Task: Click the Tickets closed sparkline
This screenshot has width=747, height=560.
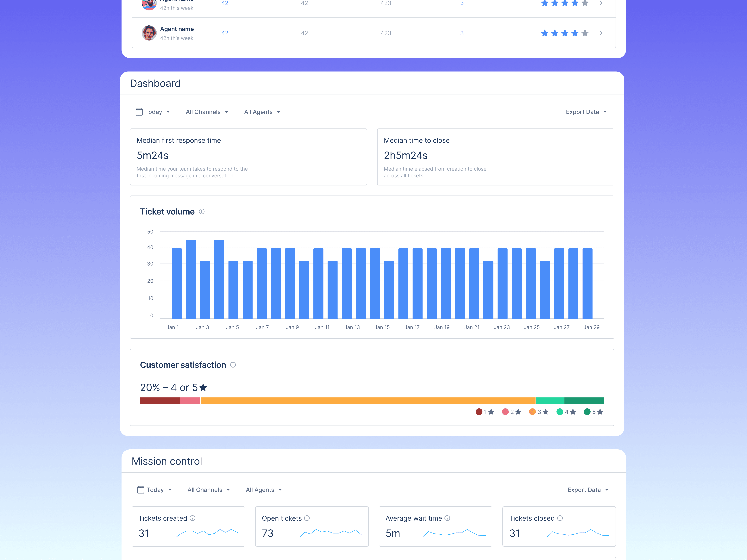Action: point(578,533)
